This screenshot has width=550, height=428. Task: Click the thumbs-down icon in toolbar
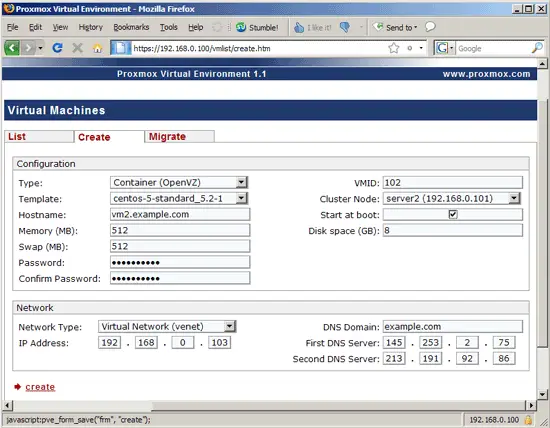coord(345,27)
